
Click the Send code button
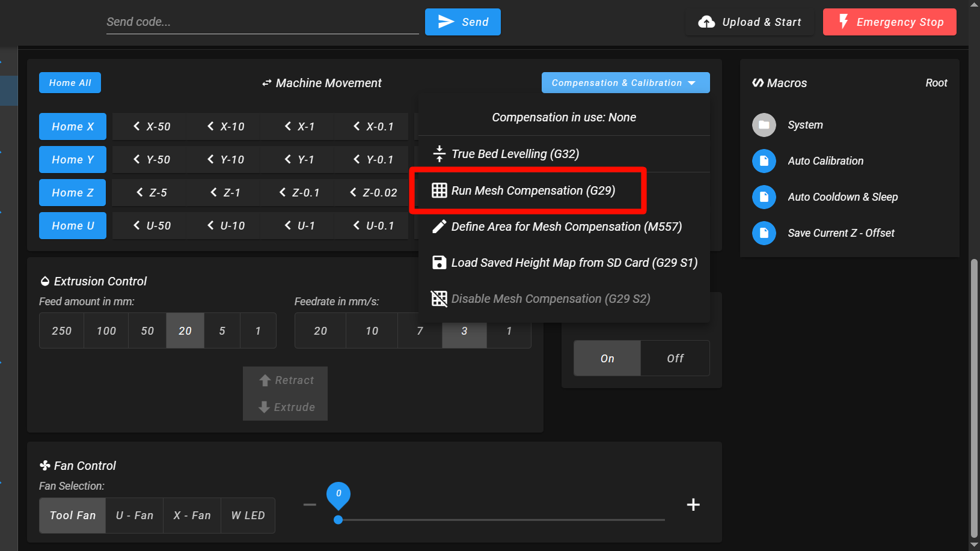point(462,22)
